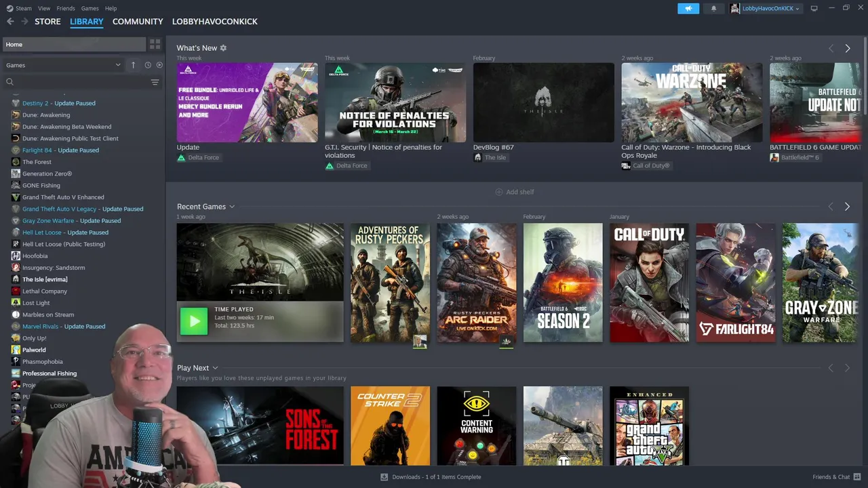Viewport: 868px width, 488px height.
Task: Click the downloads icon in the bottom bar
Action: click(x=384, y=477)
